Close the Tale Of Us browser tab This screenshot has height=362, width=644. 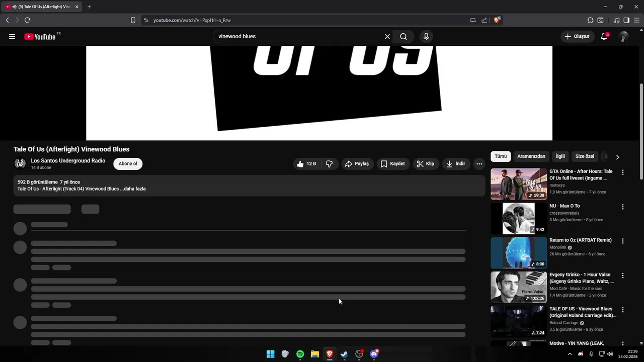[77, 7]
